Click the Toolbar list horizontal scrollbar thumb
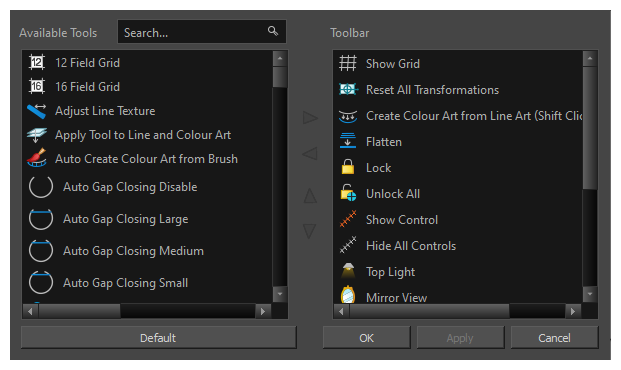This screenshot has width=621, height=370. click(x=429, y=311)
